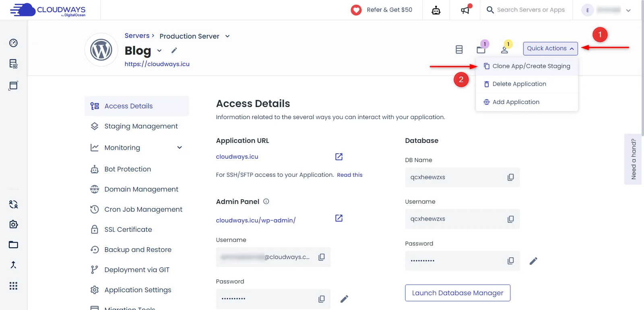Expand the Production Server dropdown chevron
644x310 pixels.
[227, 36]
